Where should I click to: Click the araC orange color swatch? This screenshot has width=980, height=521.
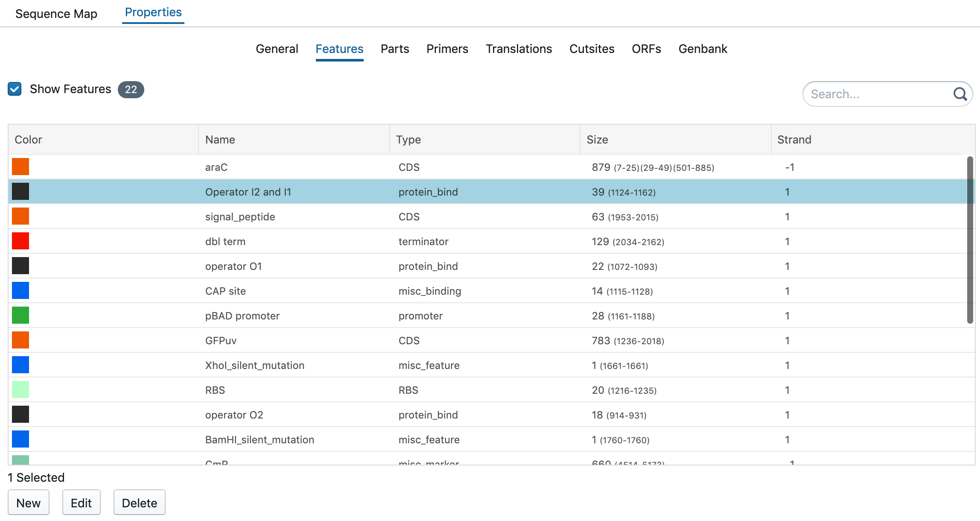[x=20, y=167]
